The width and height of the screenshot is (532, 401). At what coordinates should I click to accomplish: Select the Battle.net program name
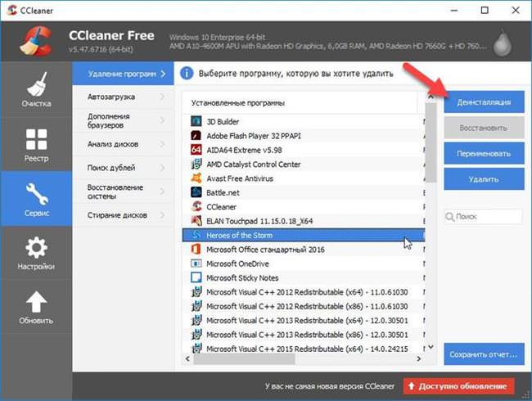click(x=223, y=192)
